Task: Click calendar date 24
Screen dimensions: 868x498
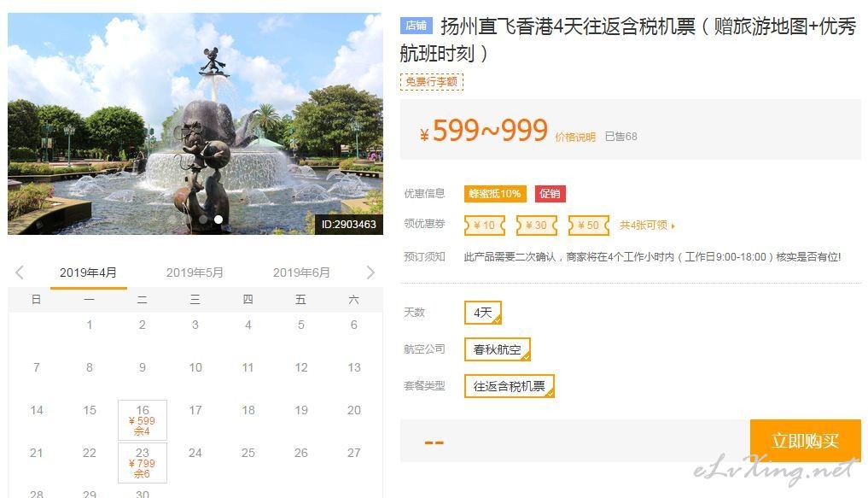Action: point(195,453)
